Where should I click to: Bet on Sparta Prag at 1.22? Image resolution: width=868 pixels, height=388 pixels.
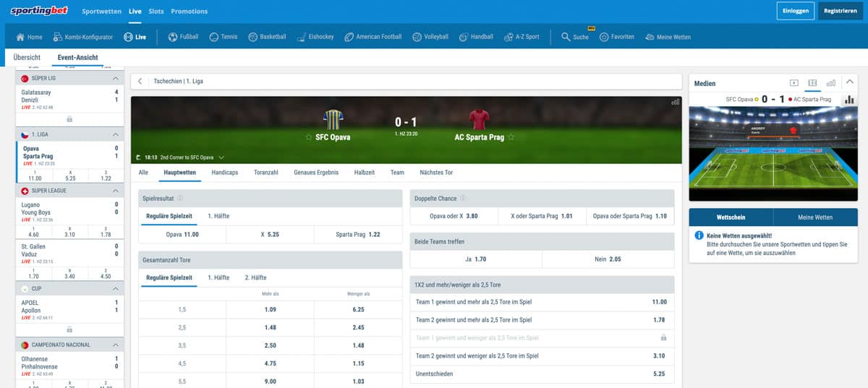357,235
